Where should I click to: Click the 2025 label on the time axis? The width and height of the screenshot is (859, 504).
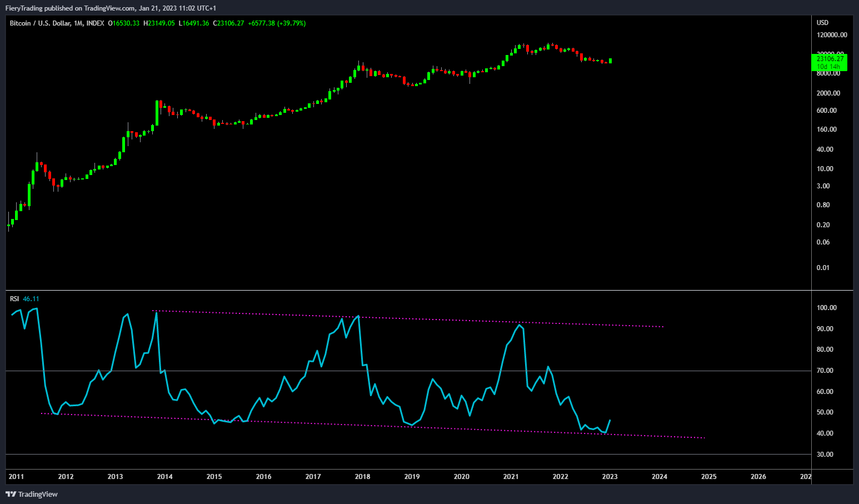708,477
